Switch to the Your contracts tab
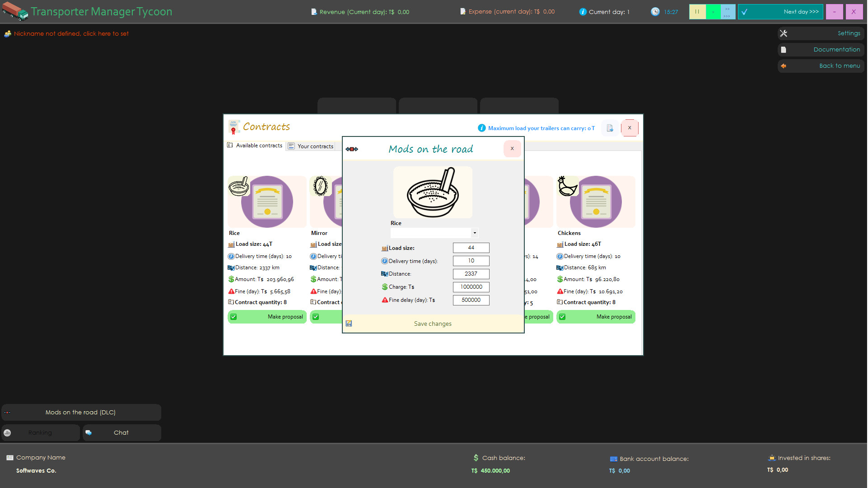 click(x=314, y=145)
